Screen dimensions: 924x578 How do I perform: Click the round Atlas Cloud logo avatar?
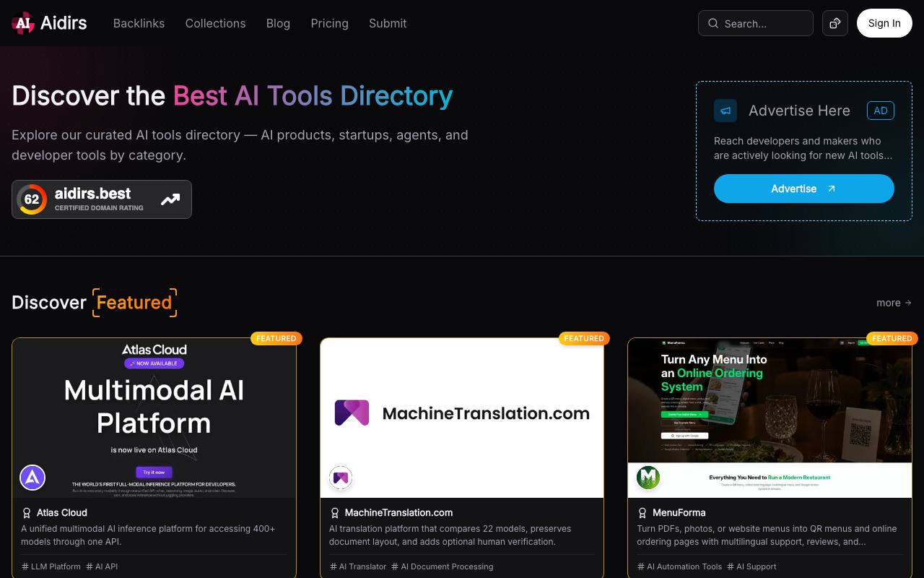pos(32,478)
